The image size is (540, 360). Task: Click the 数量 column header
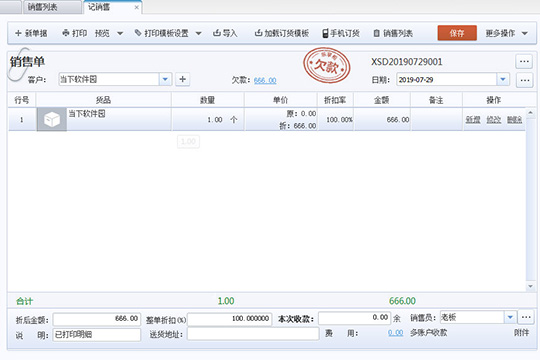coord(208,100)
